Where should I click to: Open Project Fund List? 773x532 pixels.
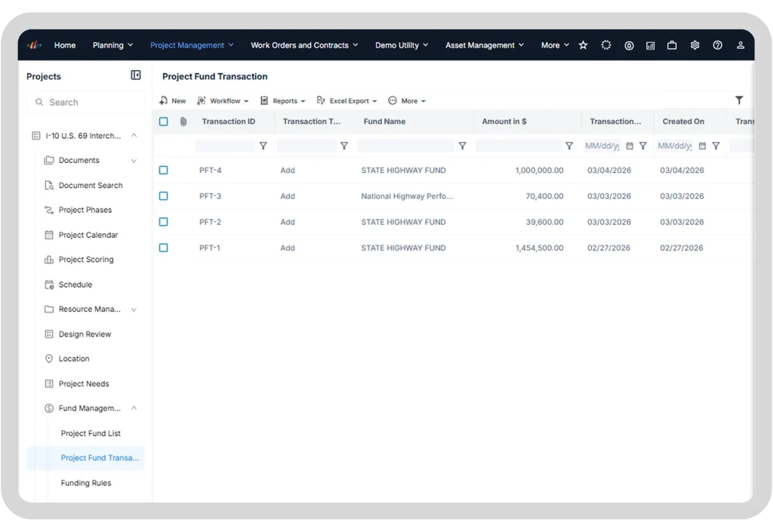point(91,433)
